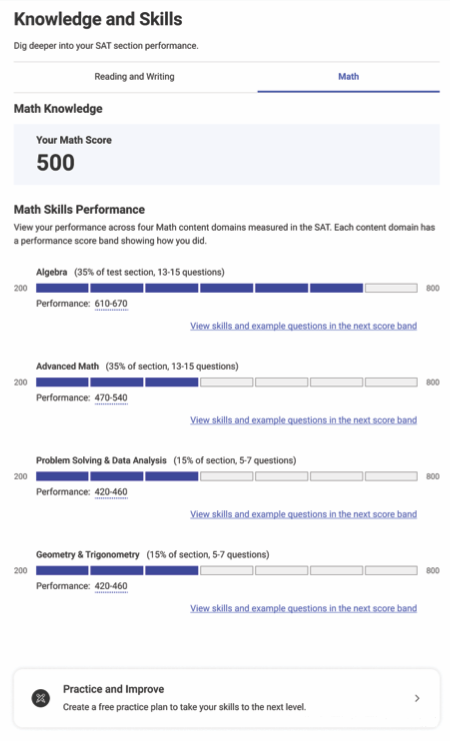Open Algebra next score band link

coord(303,326)
